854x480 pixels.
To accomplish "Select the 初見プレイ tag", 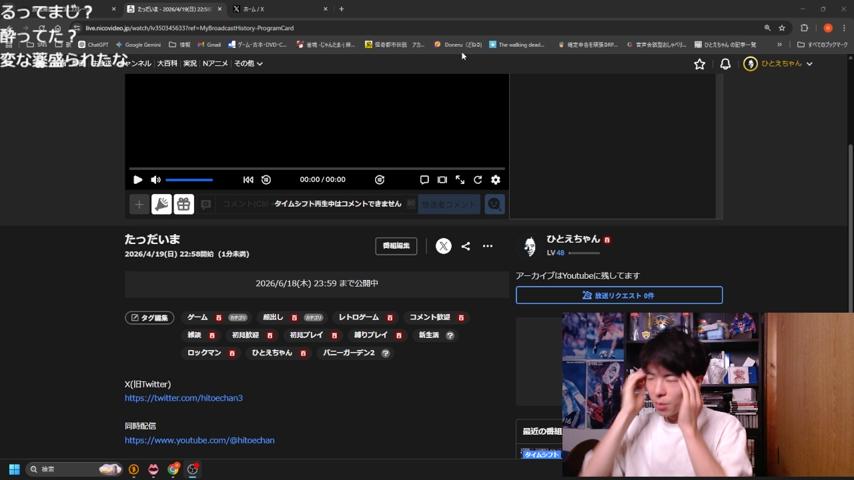I will click(x=306, y=335).
